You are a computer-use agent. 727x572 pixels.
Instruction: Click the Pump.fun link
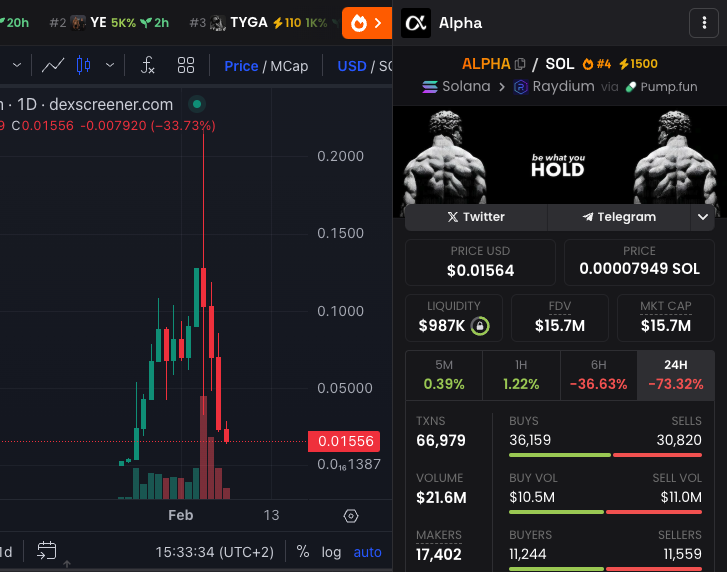tap(661, 87)
